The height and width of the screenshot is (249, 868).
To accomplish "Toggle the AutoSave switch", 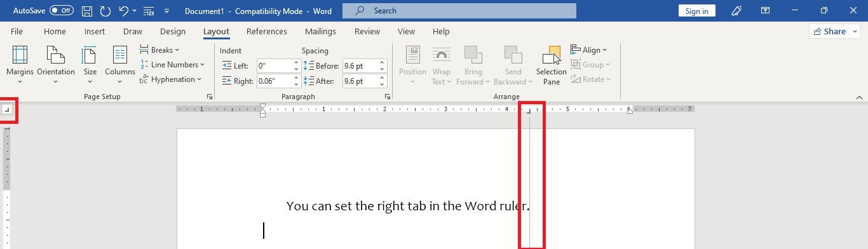I will pos(62,11).
